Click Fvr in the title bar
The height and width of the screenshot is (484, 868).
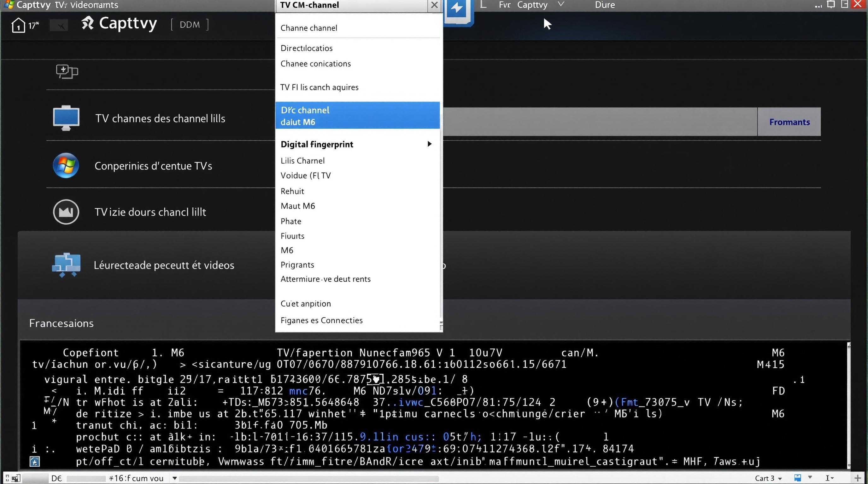pos(504,5)
